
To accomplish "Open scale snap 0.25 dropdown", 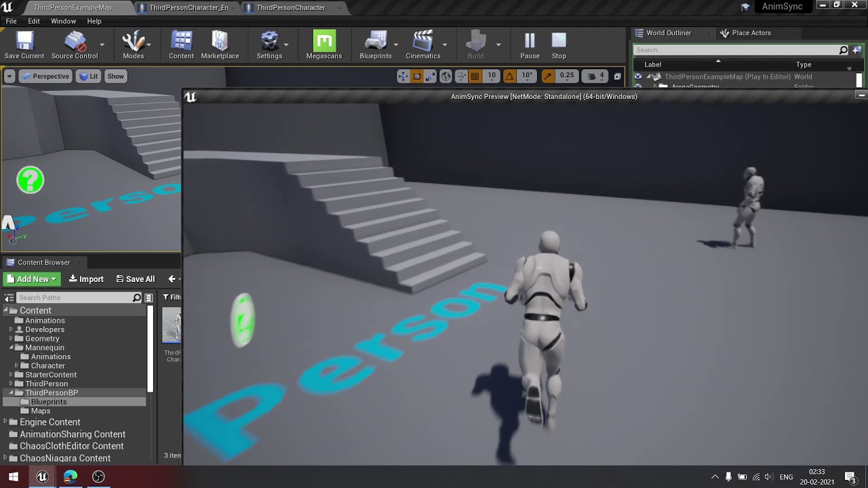I will pyautogui.click(x=567, y=76).
